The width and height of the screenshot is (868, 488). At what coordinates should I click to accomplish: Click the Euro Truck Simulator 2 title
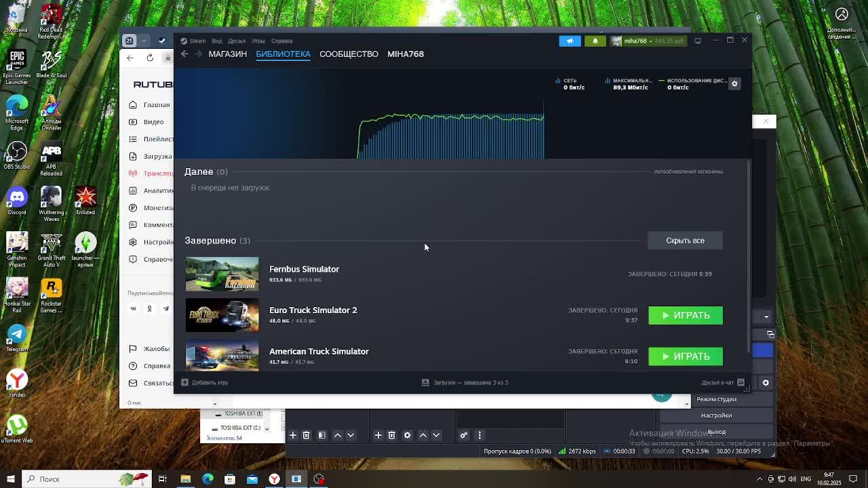coord(313,310)
